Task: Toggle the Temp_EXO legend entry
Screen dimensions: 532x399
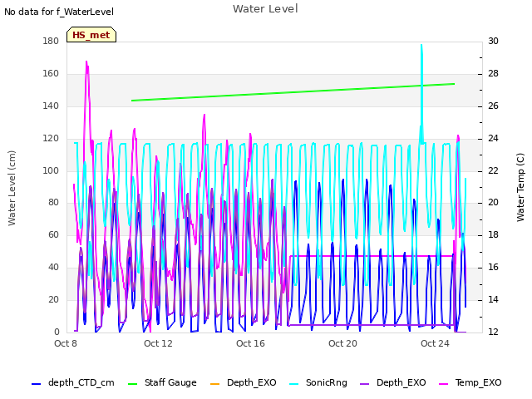Action: pyautogui.click(x=470, y=382)
